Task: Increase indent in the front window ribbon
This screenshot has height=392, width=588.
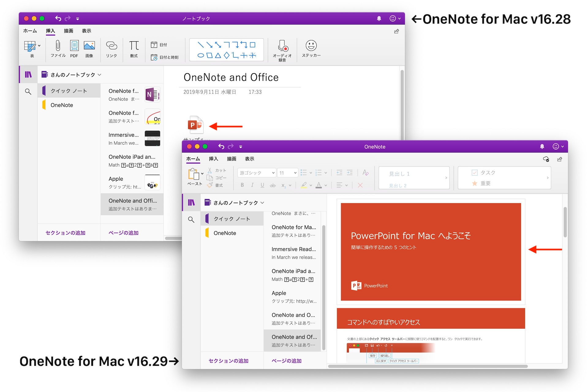Action: click(349, 173)
